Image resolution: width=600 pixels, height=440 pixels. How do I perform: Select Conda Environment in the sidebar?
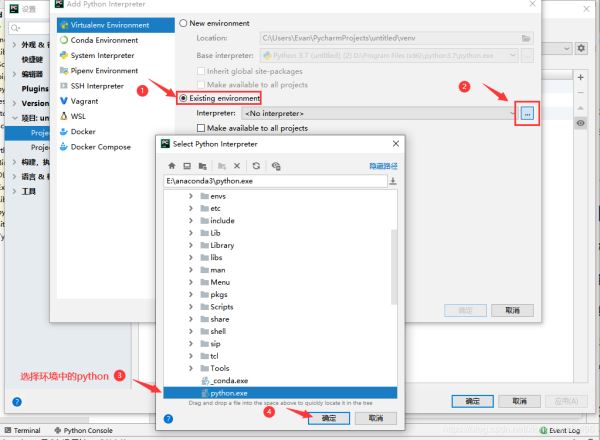(x=116, y=40)
